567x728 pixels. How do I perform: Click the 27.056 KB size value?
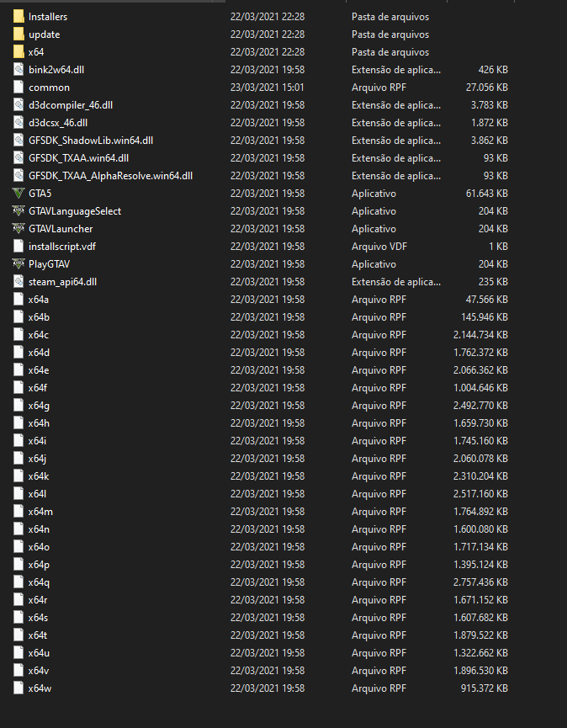(x=487, y=88)
